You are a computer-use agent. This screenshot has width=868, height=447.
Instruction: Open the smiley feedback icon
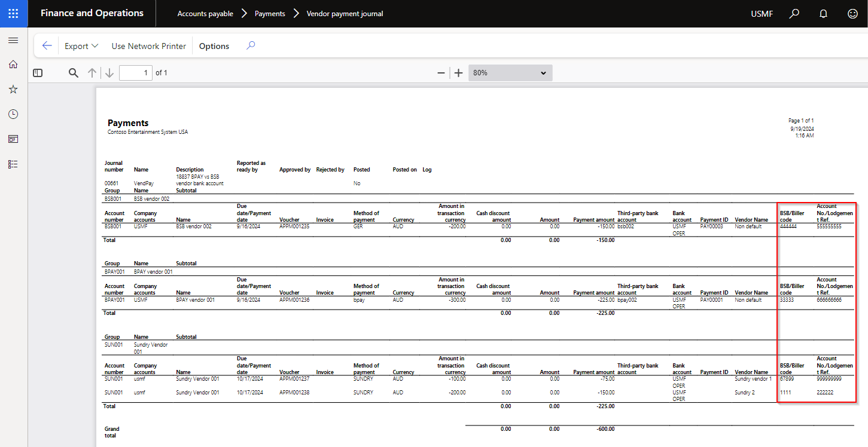click(852, 13)
